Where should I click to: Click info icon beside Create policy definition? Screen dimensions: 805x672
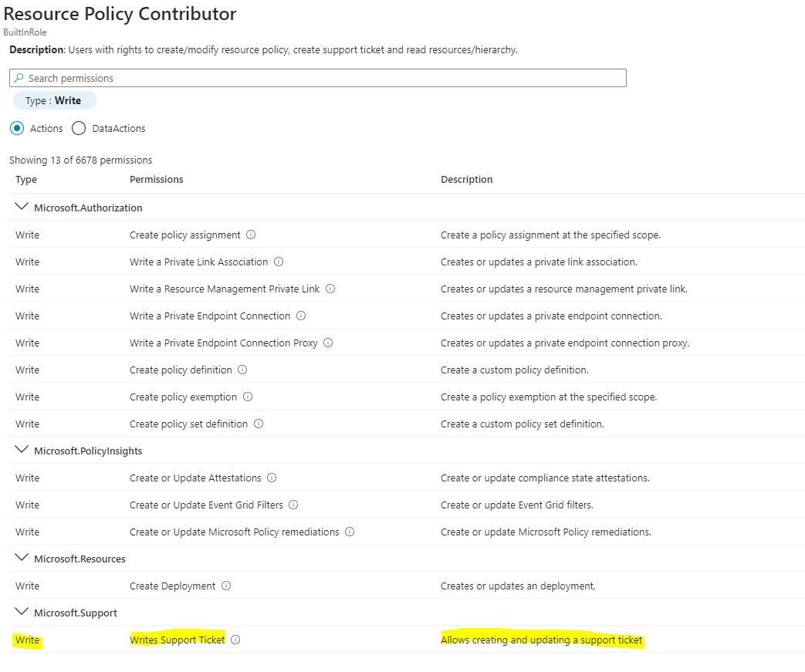pos(242,370)
